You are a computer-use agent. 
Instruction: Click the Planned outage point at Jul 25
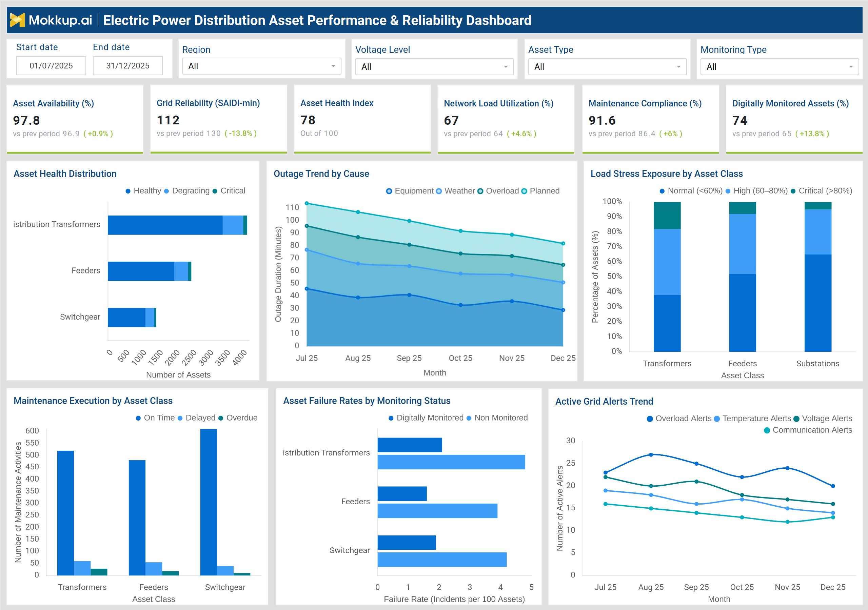click(x=307, y=203)
